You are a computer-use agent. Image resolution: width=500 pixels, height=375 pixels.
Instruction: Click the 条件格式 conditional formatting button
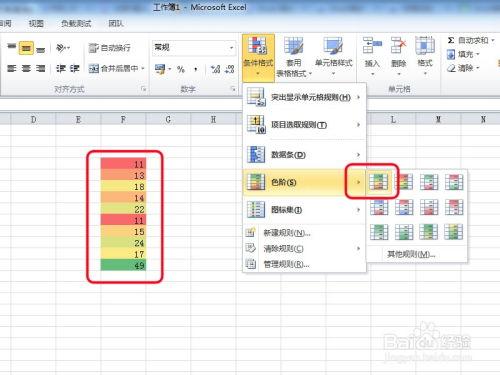258,57
